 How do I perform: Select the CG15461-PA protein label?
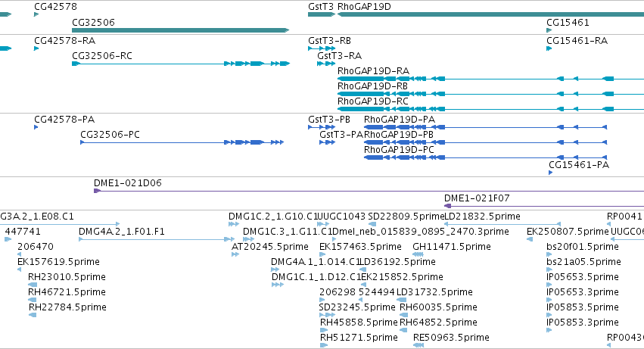click(579, 165)
